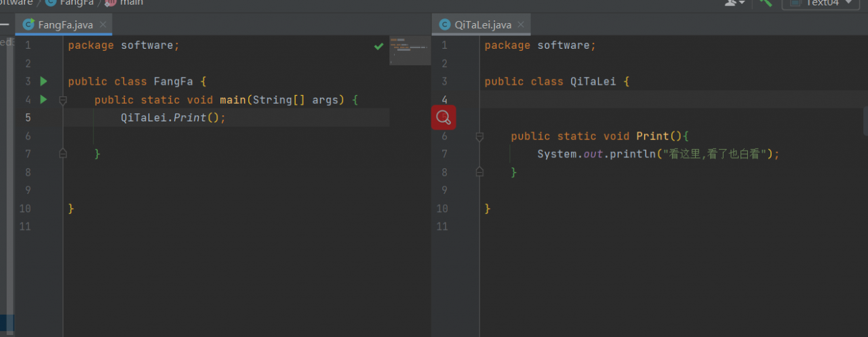This screenshot has width=868, height=337.
Task: Click line number 7 in QiTaLei.java gutter
Action: click(444, 155)
